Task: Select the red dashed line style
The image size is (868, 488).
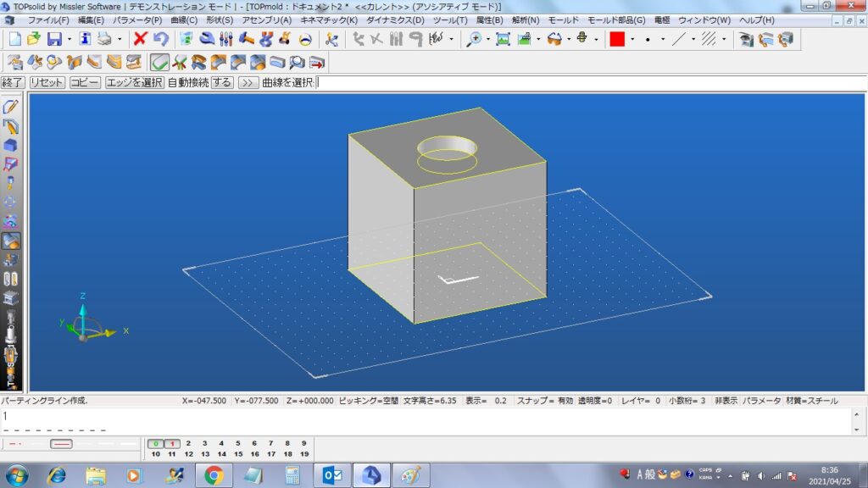Action: [15, 444]
